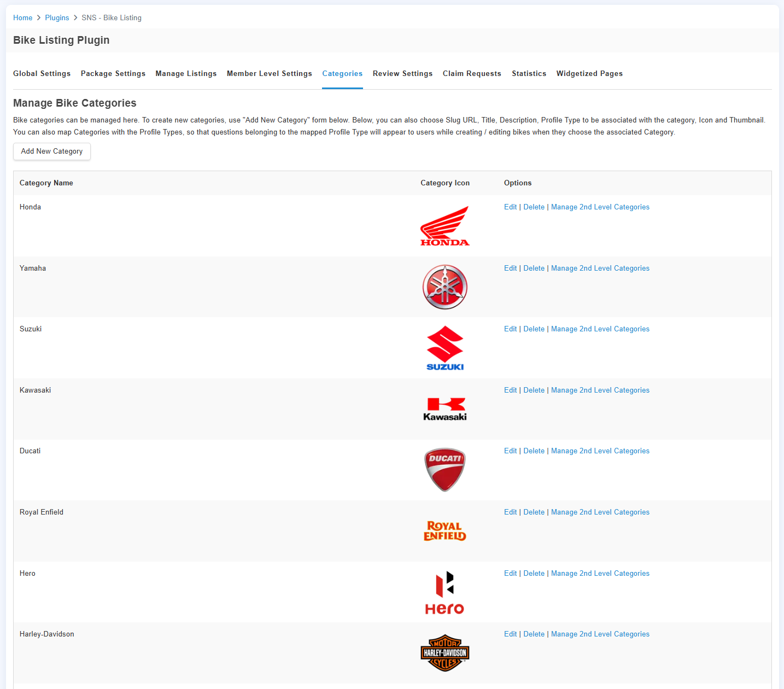Open the Review Settings tab
The height and width of the screenshot is (689, 784).
[x=402, y=74]
